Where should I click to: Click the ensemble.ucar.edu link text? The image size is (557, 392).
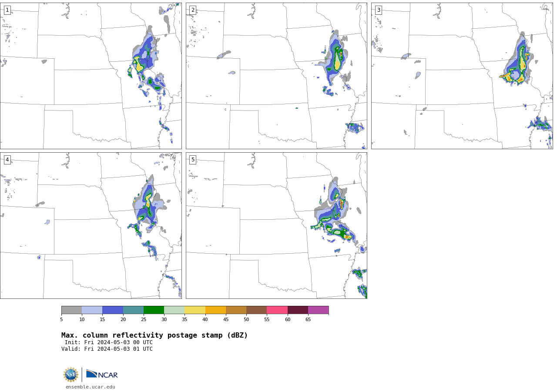[91, 387]
